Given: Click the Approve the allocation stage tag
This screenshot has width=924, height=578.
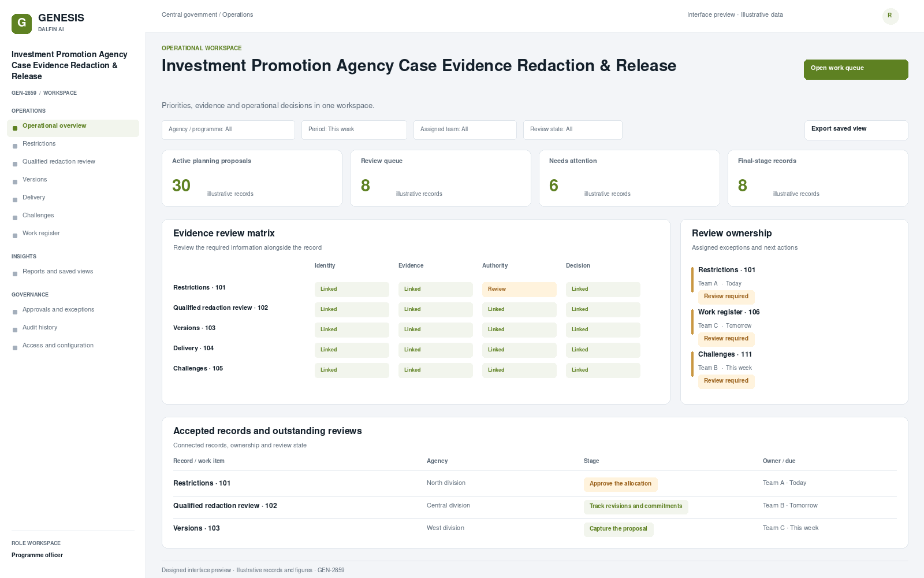Looking at the screenshot, I should (x=620, y=484).
